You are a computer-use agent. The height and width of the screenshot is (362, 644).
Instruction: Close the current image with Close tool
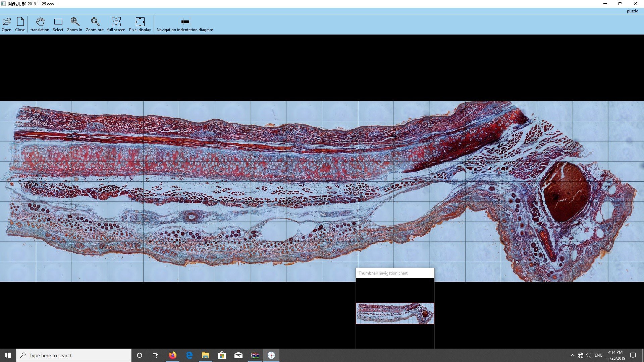click(20, 25)
